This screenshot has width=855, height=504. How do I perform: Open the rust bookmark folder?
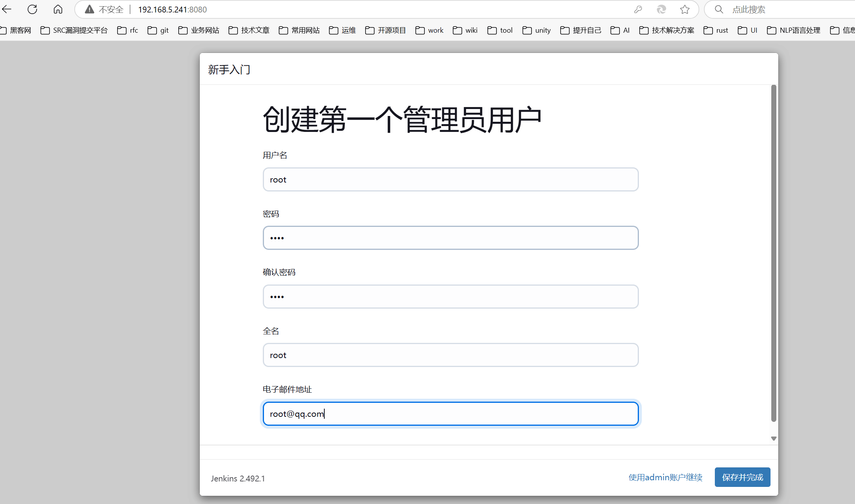[x=716, y=30]
